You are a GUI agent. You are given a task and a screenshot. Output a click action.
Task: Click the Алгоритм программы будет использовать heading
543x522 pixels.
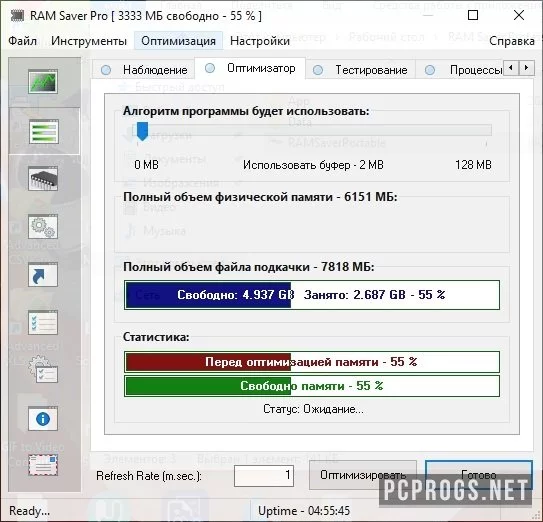coord(246,111)
